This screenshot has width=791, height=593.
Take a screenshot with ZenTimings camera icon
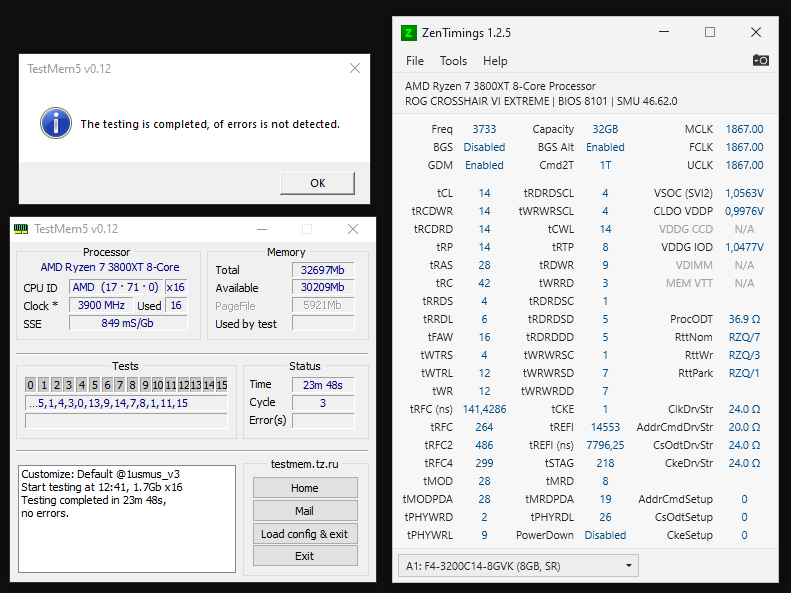coord(760,61)
